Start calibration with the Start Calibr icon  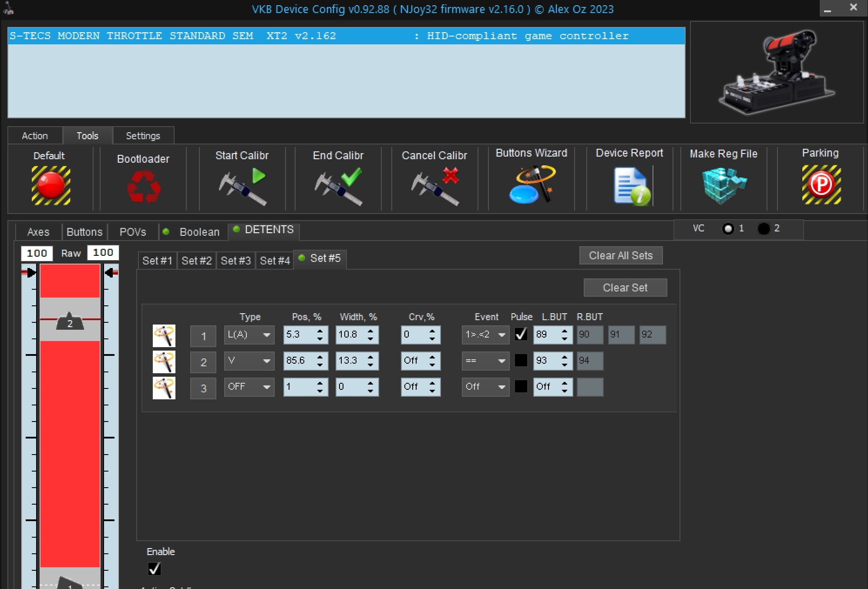pyautogui.click(x=242, y=187)
